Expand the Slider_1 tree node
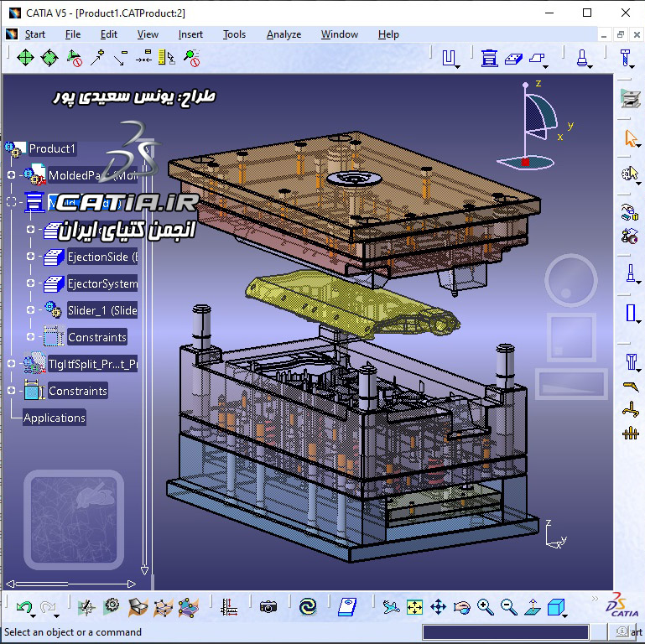 coord(30,309)
